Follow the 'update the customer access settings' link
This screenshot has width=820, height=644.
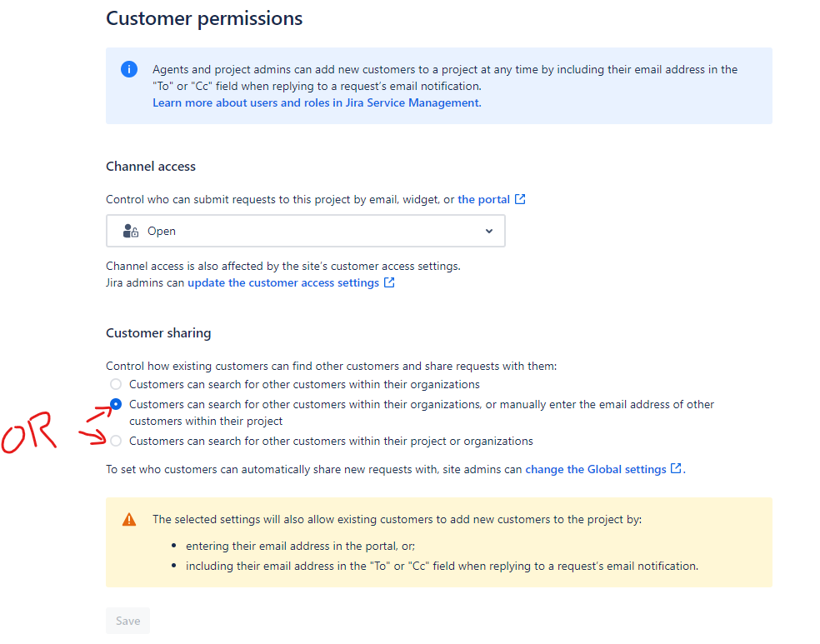coord(283,282)
